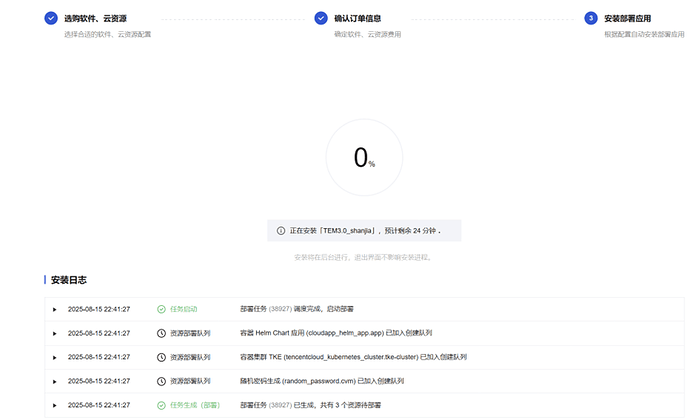The height and width of the screenshot is (420, 690).
Task: Click the step 3 circle for 安装部署应用
Action: 591,18
